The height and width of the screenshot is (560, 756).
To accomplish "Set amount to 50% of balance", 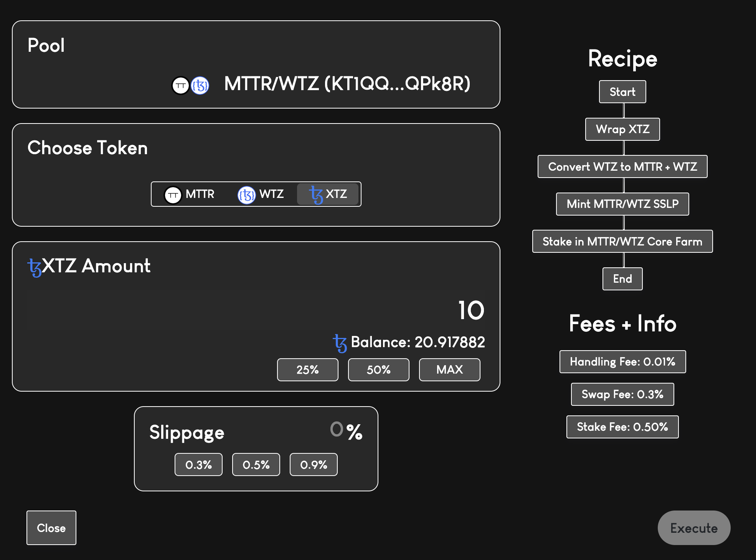I will point(378,370).
